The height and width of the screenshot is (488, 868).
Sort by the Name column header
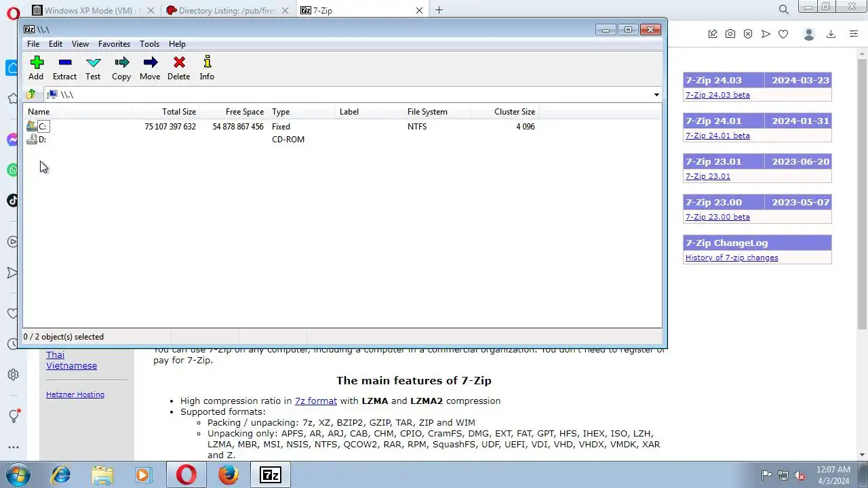click(x=77, y=112)
